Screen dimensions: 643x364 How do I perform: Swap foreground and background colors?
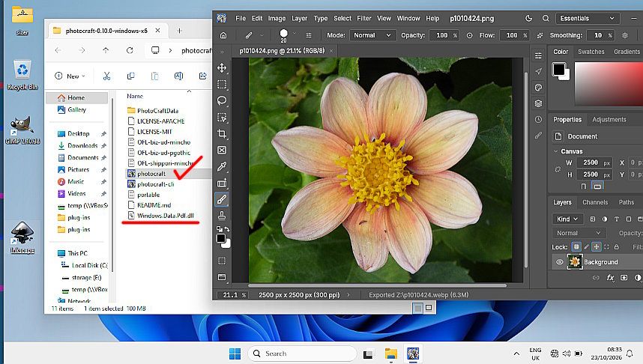pyautogui.click(x=227, y=229)
